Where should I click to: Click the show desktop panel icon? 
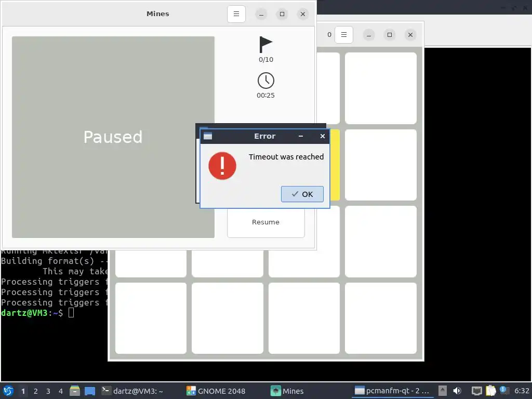[90, 391]
